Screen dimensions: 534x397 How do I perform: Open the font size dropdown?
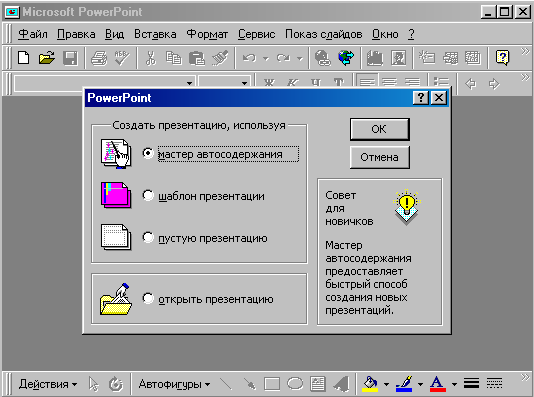click(x=244, y=83)
